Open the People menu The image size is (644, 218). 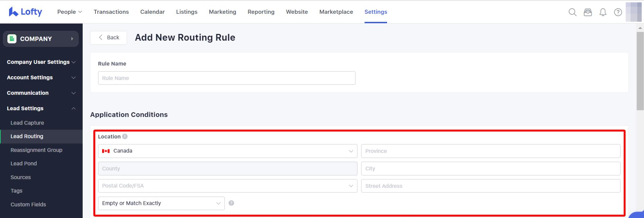(70, 12)
